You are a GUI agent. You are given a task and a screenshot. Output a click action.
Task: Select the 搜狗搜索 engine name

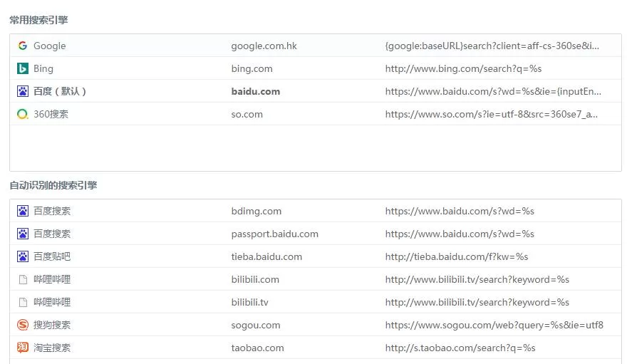tap(52, 325)
